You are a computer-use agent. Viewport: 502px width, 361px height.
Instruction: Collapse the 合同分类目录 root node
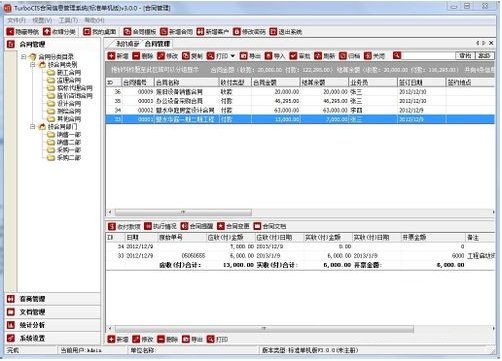point(23,57)
